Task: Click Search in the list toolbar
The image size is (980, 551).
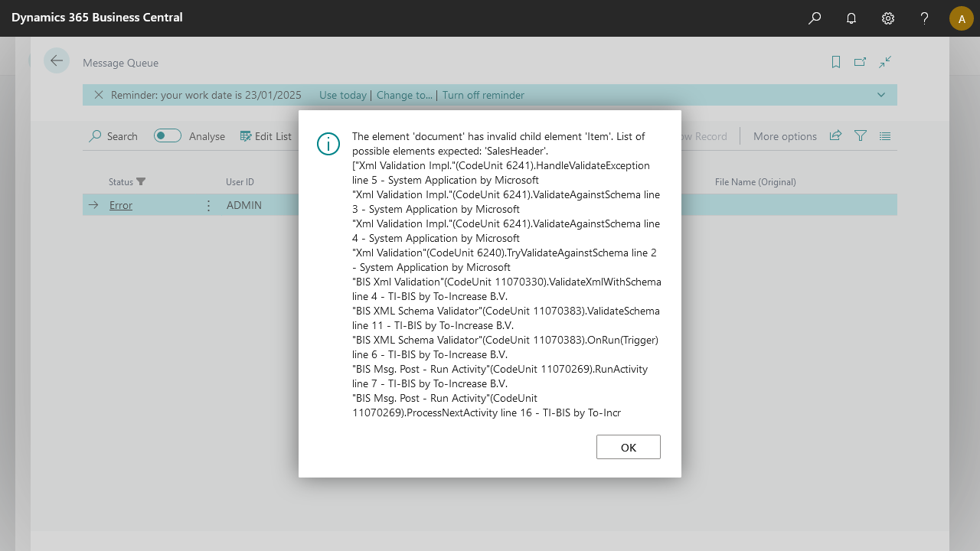Action: tap(113, 136)
